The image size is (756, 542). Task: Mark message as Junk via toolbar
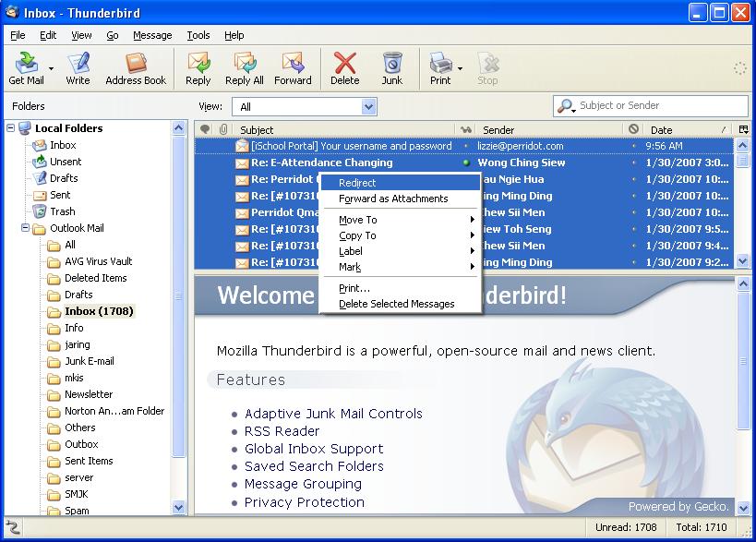(392, 68)
